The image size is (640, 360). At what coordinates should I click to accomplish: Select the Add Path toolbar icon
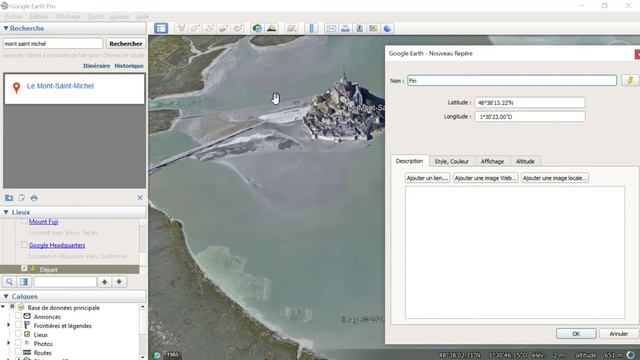click(209, 28)
